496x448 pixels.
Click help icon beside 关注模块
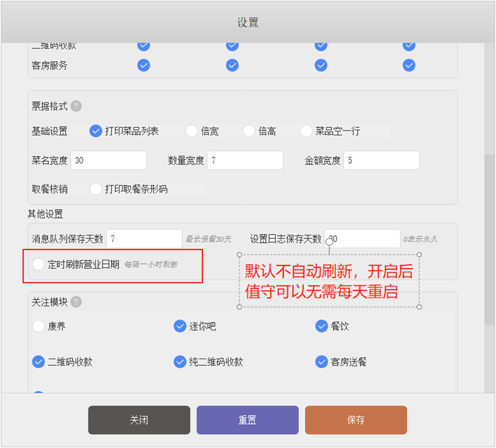click(x=76, y=302)
